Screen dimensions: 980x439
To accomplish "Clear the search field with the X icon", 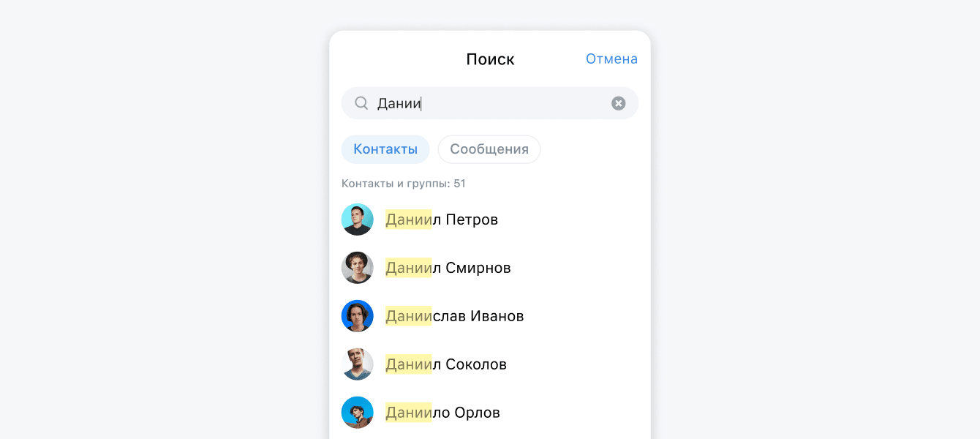I will (619, 103).
